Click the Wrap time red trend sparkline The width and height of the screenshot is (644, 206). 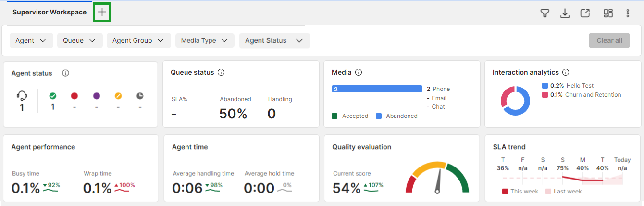pos(123,191)
